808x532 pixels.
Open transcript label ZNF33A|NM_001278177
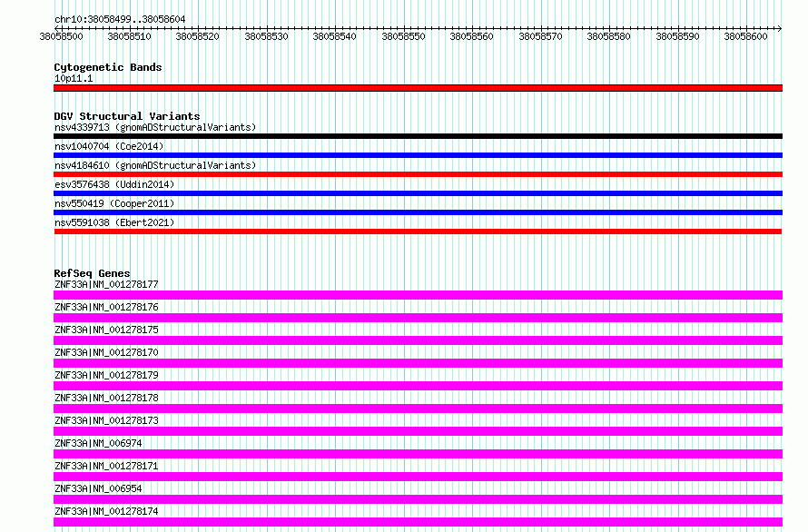click(x=106, y=284)
